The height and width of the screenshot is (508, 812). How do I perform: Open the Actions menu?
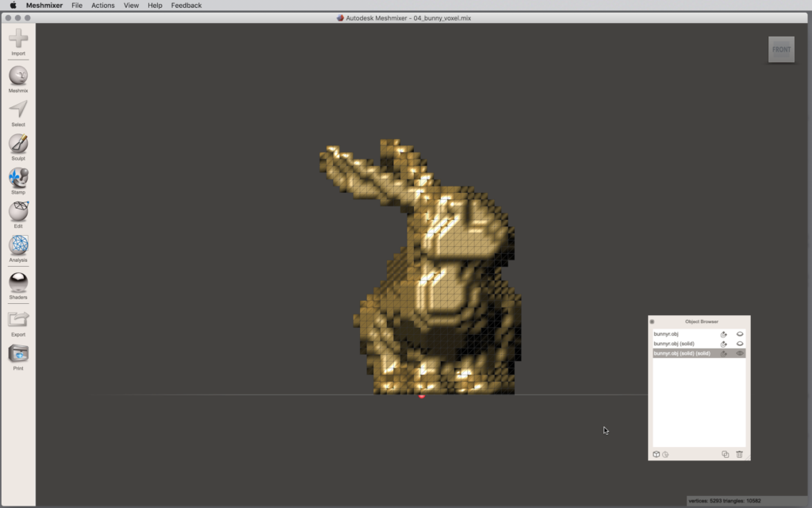103,6
